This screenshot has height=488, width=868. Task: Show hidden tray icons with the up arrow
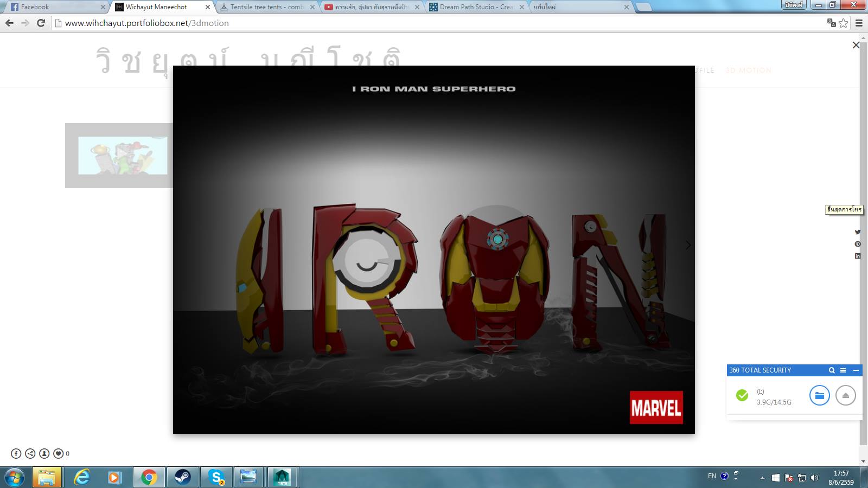pyautogui.click(x=762, y=478)
